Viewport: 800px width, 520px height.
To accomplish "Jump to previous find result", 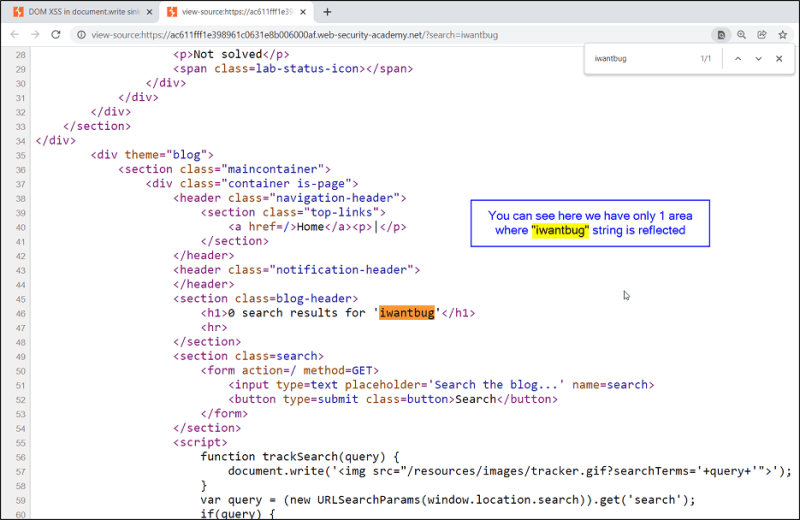I will 738,59.
